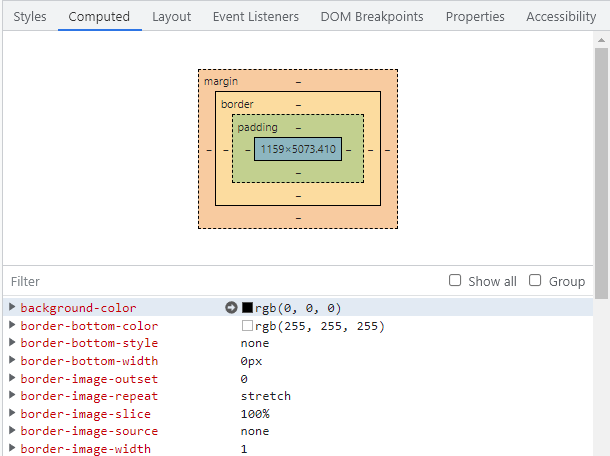Viewport: 610px width, 456px height.
Task: Click the border bottom dash value
Action: pyautogui.click(x=298, y=196)
